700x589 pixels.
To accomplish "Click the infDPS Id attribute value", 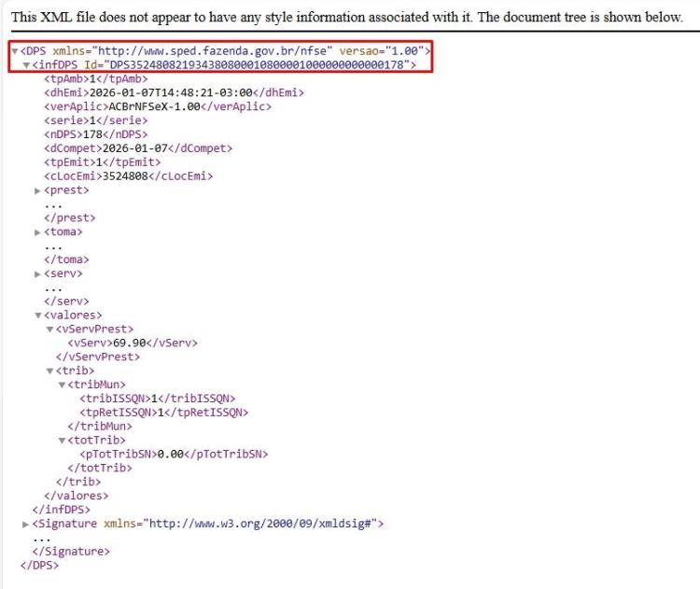I will 257,64.
